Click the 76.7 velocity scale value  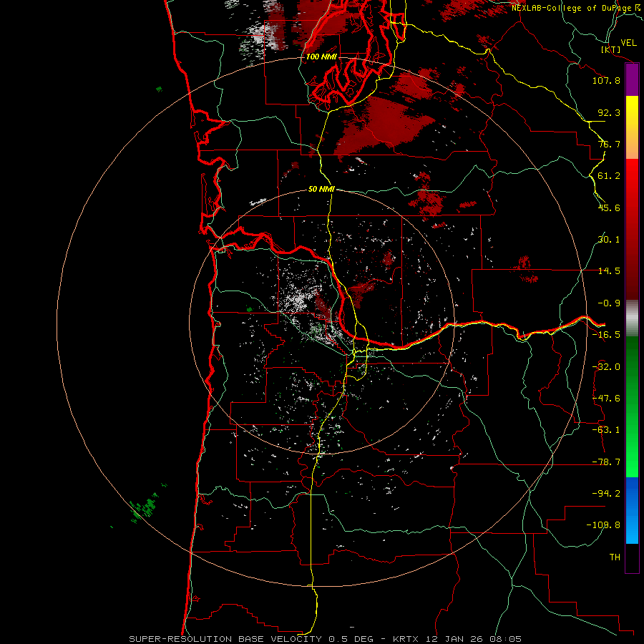tap(609, 144)
